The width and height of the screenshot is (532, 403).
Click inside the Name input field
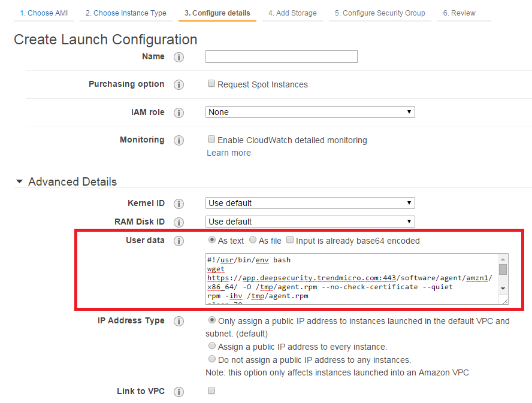click(x=281, y=56)
